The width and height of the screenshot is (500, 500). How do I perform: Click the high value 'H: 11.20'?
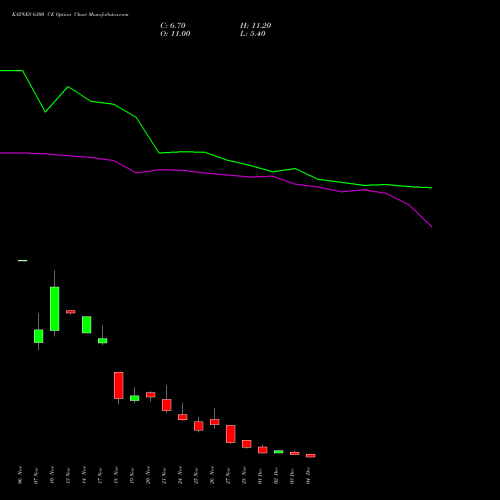(x=255, y=26)
